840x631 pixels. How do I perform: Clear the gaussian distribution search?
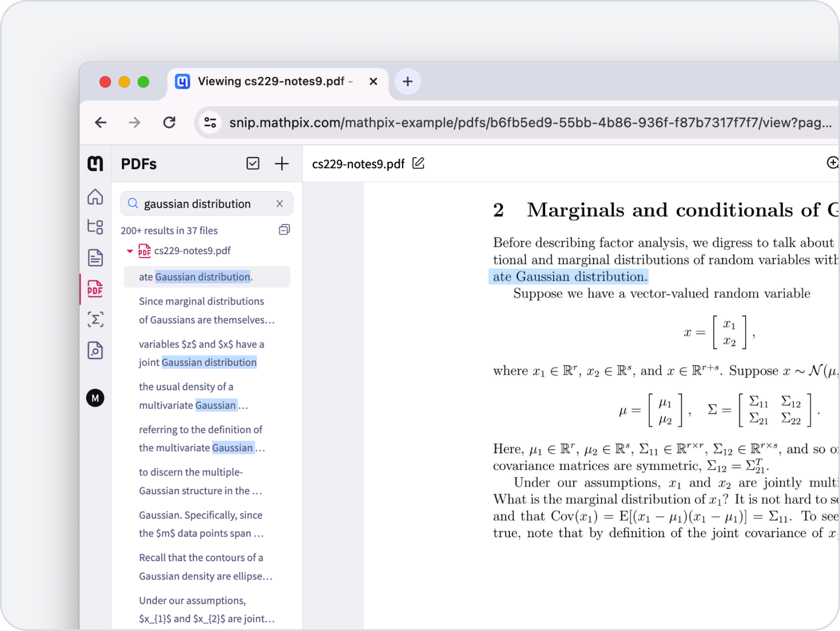point(280,203)
